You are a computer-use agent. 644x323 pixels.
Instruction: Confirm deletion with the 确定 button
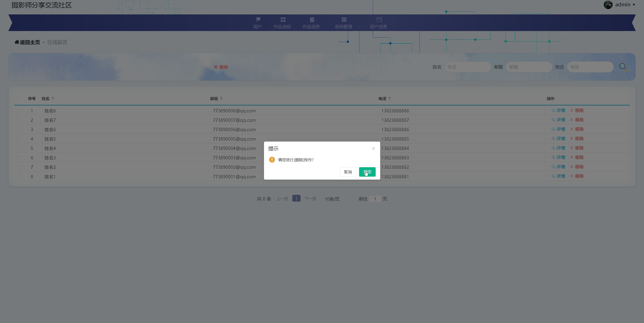coord(367,172)
